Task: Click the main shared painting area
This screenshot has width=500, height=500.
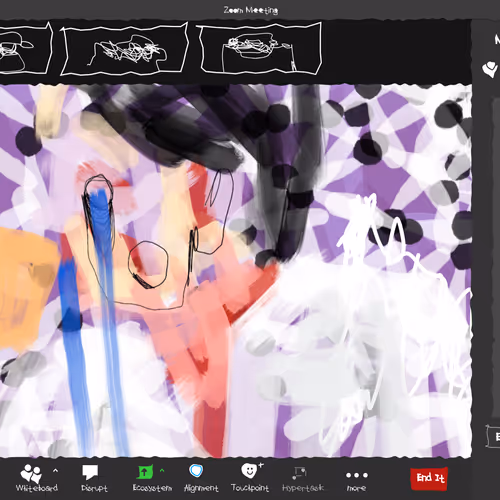Action: click(x=235, y=271)
